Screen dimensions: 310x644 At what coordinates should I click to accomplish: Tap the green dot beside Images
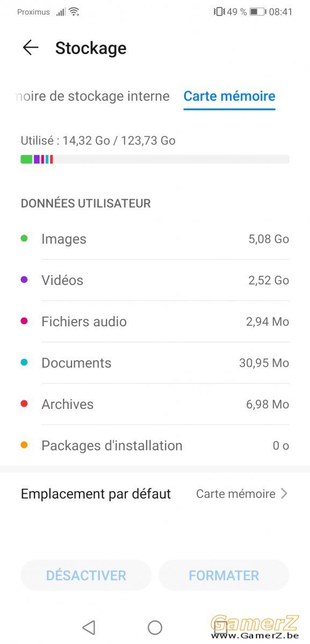point(24,238)
